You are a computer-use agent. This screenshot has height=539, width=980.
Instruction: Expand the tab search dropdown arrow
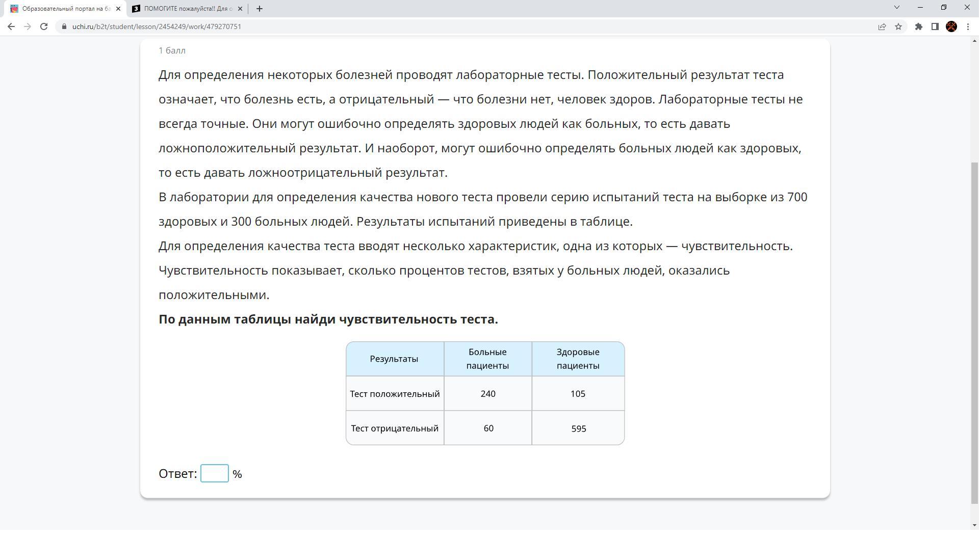(897, 7)
